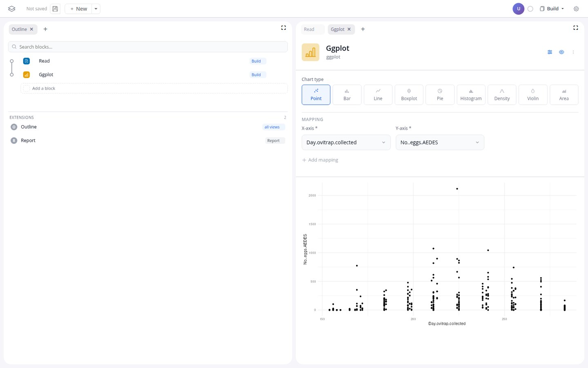
Task: Click the Report extension icon
Action: click(x=14, y=140)
